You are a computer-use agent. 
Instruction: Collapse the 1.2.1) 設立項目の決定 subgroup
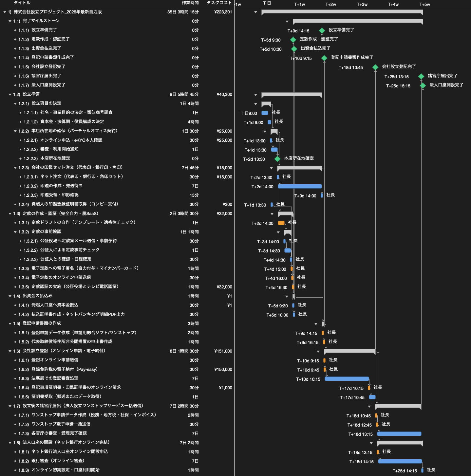(x=15, y=104)
